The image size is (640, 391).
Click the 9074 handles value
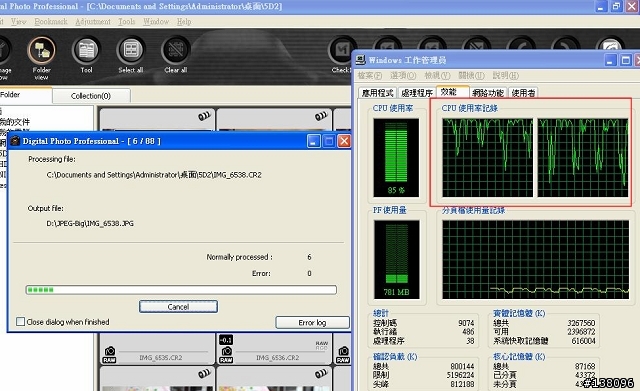click(x=466, y=323)
